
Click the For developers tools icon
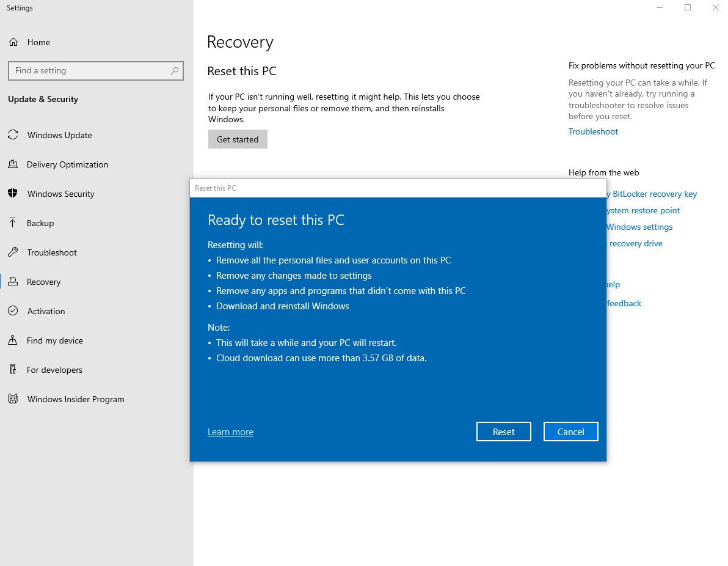coord(13,370)
